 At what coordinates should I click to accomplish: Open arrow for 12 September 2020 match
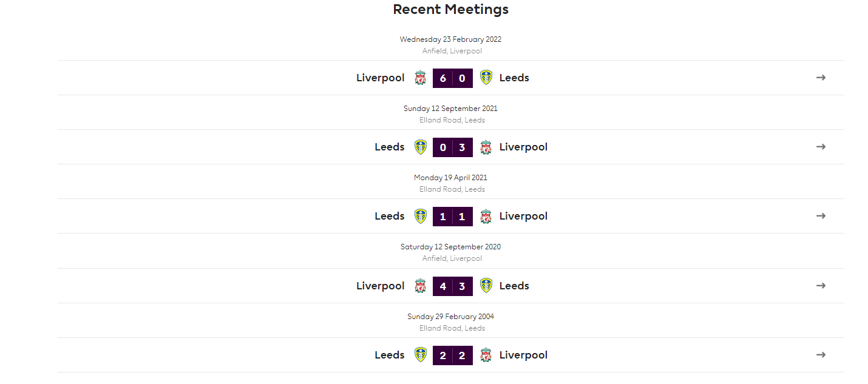[821, 286]
